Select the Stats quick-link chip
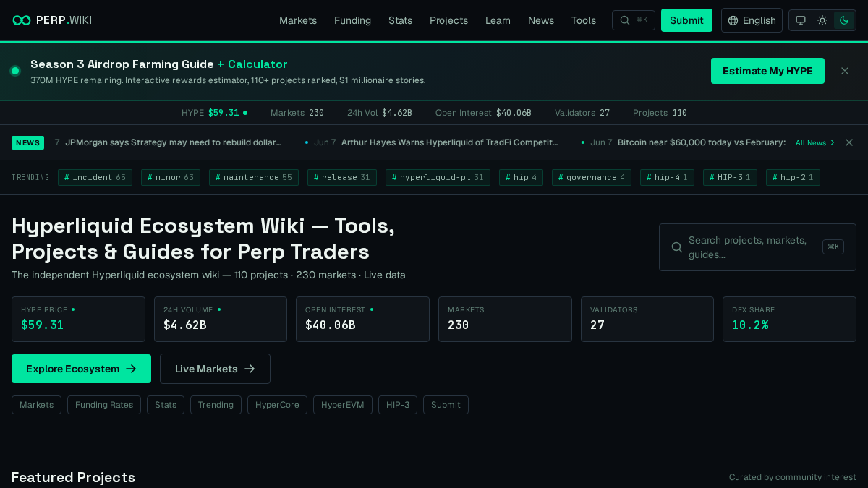Viewport: 868px width, 488px height. tap(166, 405)
